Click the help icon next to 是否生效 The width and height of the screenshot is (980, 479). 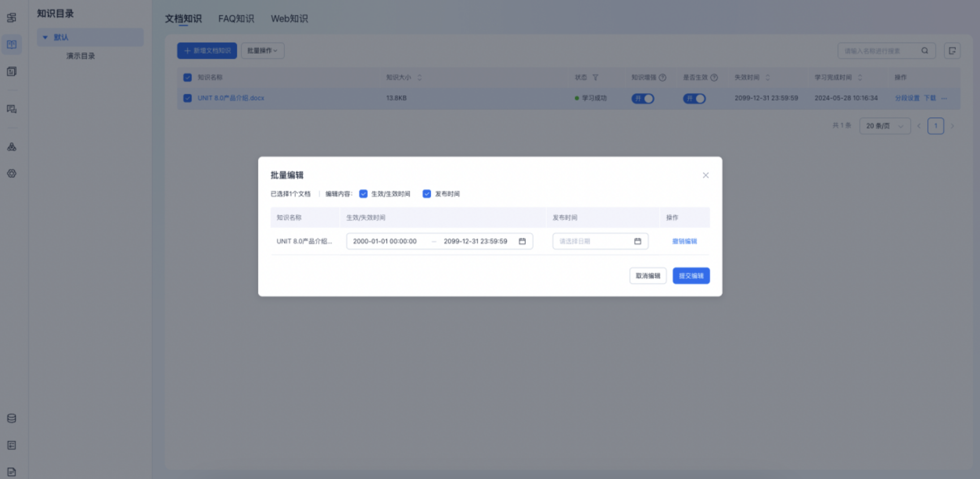click(x=714, y=77)
